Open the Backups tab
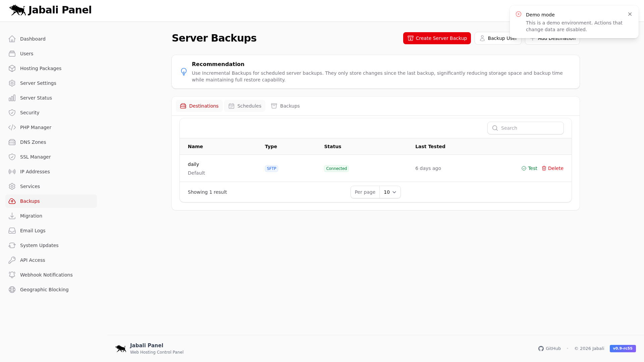 [285, 106]
